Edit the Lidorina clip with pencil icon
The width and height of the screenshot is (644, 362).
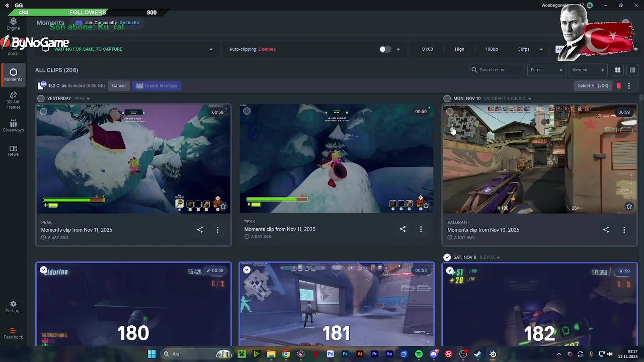pyautogui.click(x=208, y=270)
